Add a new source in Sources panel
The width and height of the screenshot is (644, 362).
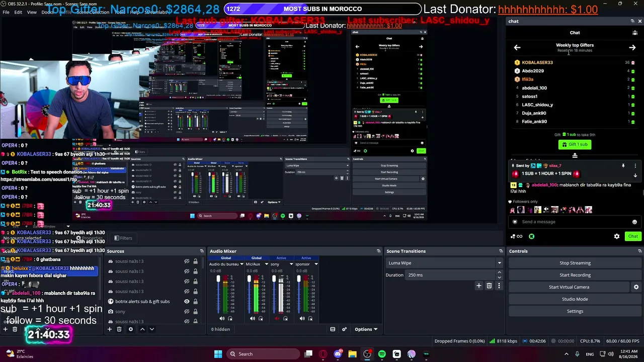109,329
